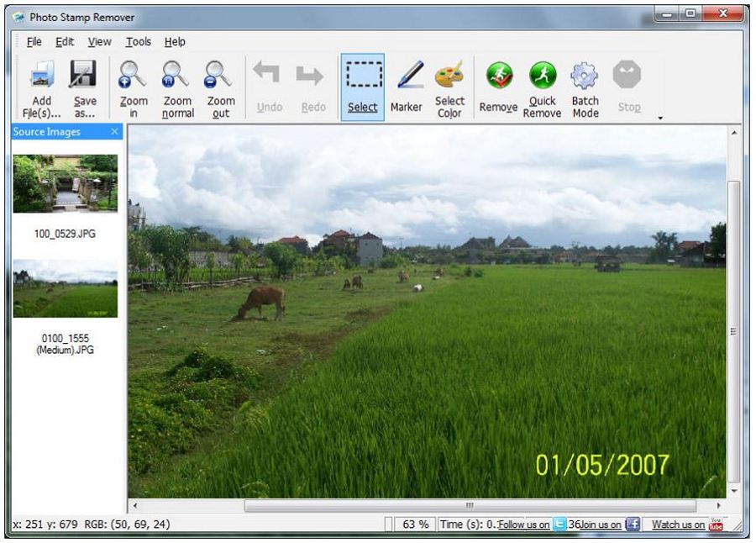Screen dimensions: 756x543
Task: Click the 100_0529.JPG file name
Action: [65, 234]
